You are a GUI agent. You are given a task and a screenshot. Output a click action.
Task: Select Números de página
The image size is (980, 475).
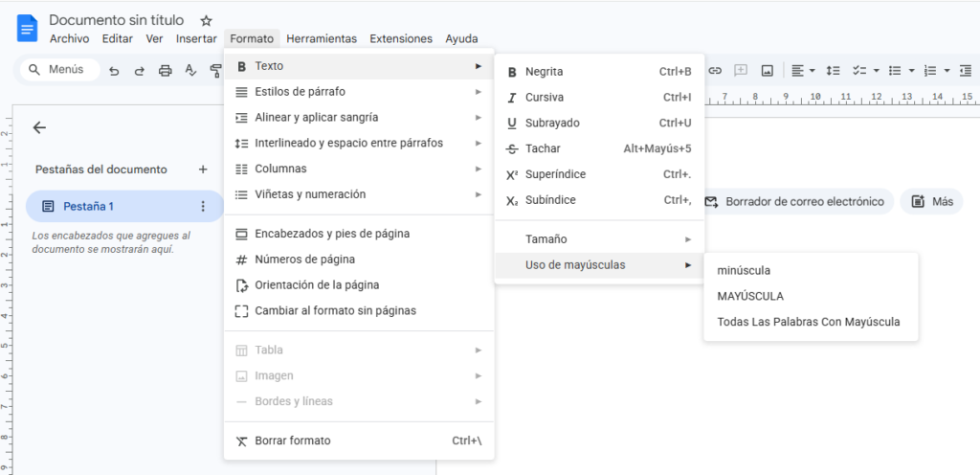click(360, 260)
